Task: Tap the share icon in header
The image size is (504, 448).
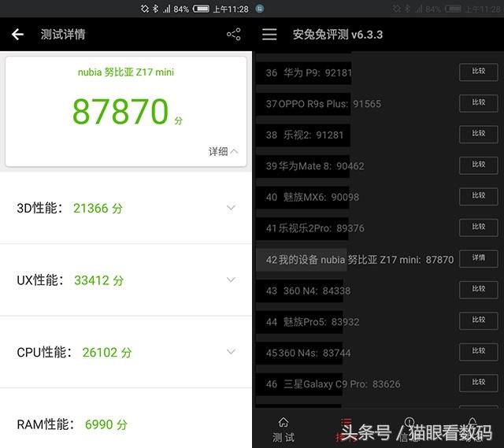Action: (x=234, y=34)
